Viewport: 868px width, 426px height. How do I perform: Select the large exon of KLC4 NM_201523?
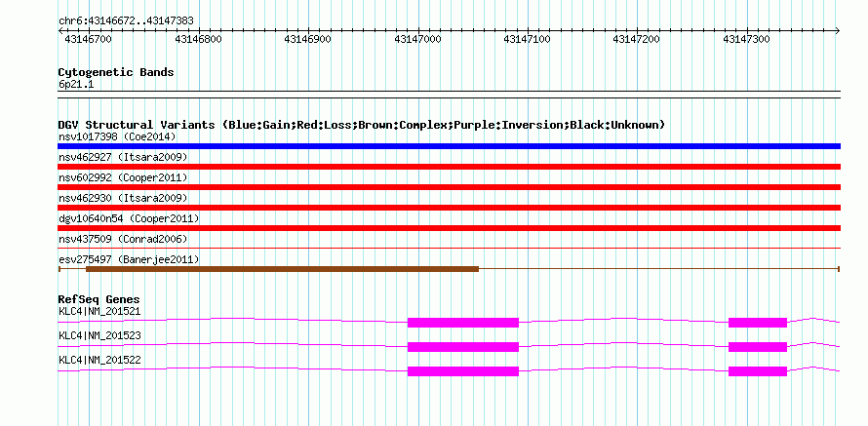pyautogui.click(x=463, y=347)
